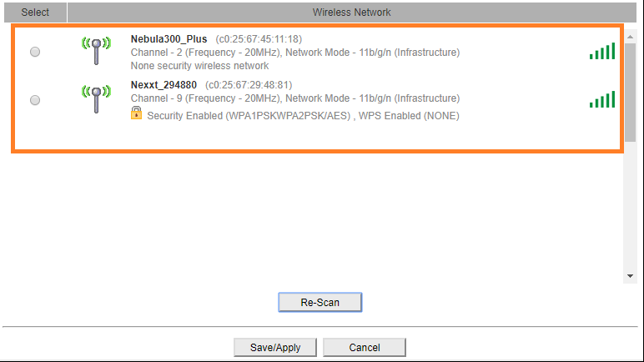This screenshot has height=362, width=644.
Task: Click the signal strength bars for Nexxt_294880
Action: (601, 100)
